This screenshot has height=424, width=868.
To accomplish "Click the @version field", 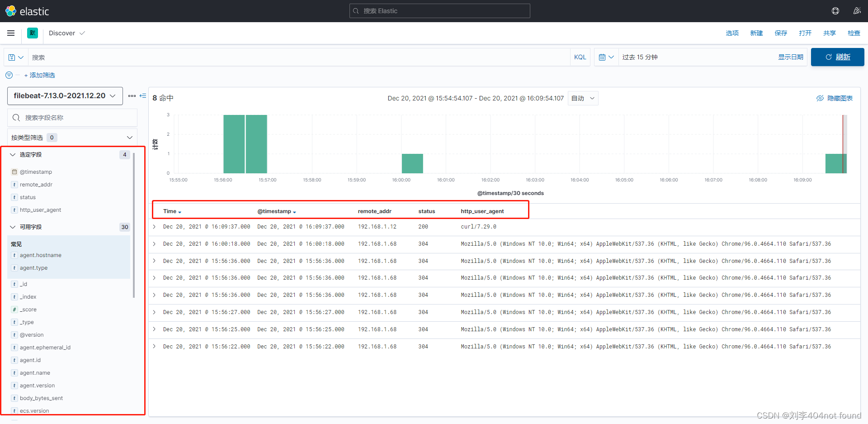I will pyautogui.click(x=32, y=335).
